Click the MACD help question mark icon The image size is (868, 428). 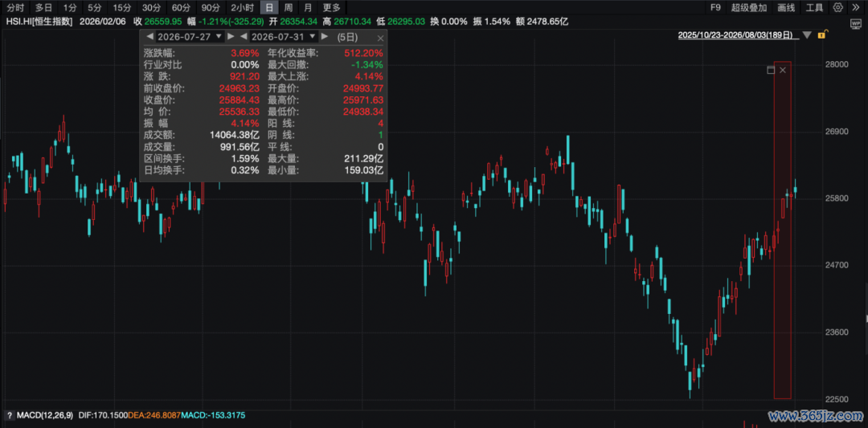pos(9,415)
